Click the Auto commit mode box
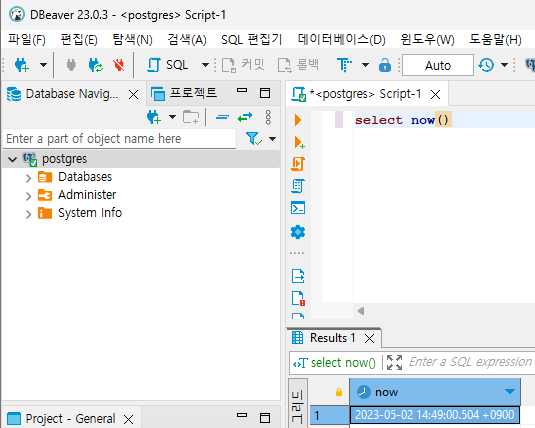 click(x=438, y=65)
